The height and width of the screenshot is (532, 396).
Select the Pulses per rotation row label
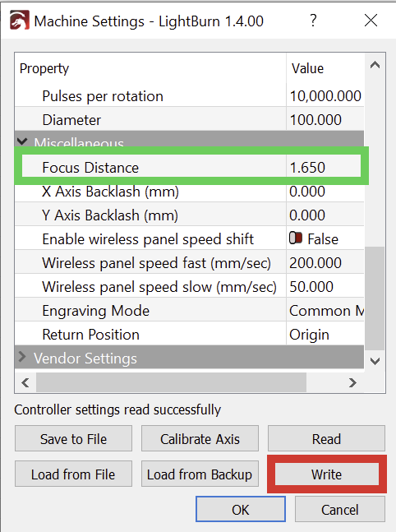pos(103,96)
